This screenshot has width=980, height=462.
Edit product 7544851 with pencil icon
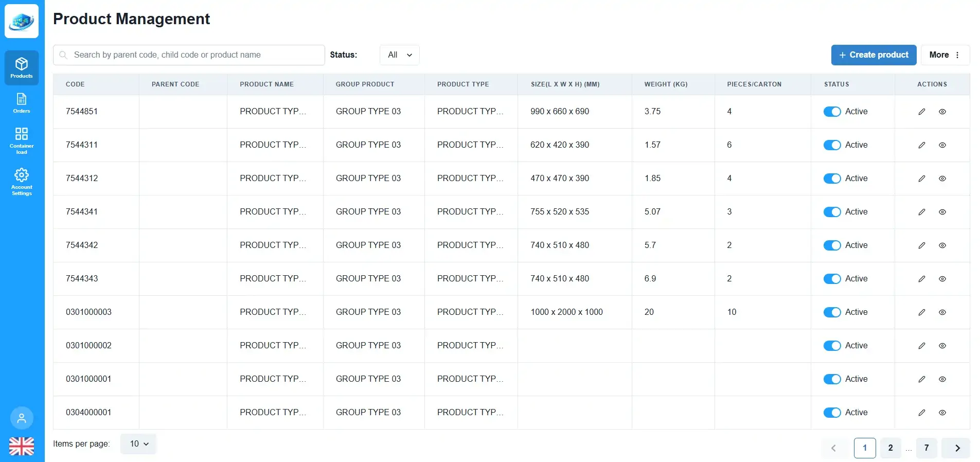(922, 112)
